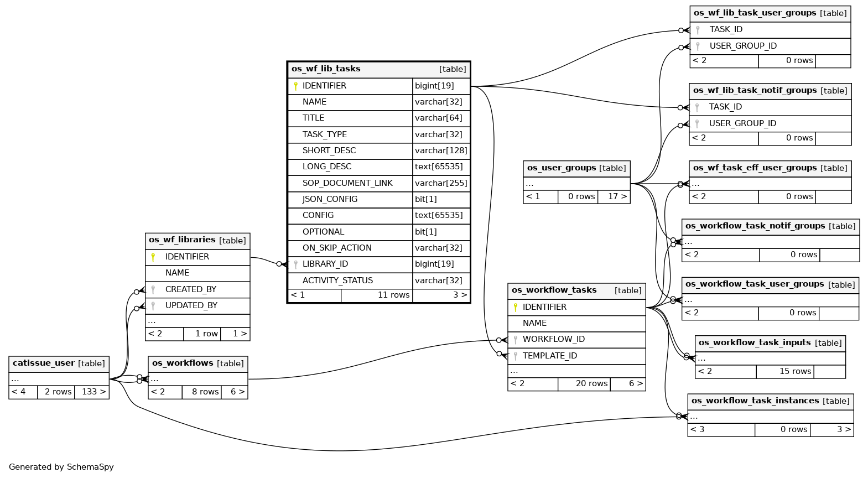The image size is (868, 478).
Task: Expand the ellipsis row in os_wf_task_eff_user_groups
Action: (x=771, y=184)
